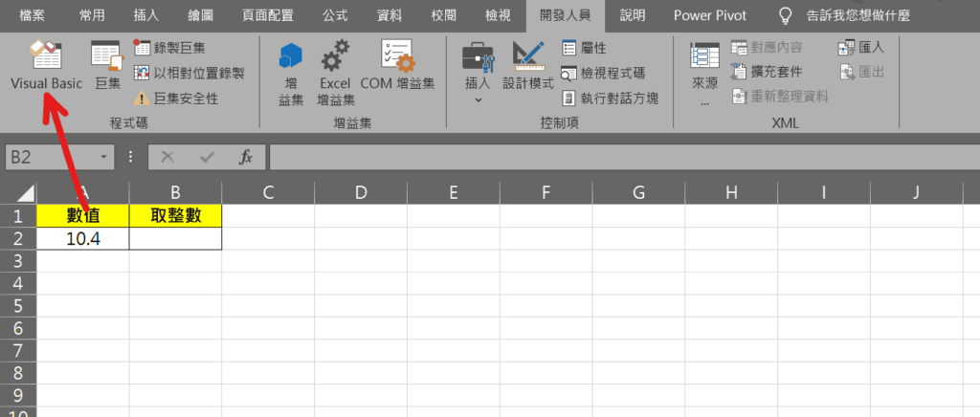
Task: Click the fx insert function button
Action: 246,157
